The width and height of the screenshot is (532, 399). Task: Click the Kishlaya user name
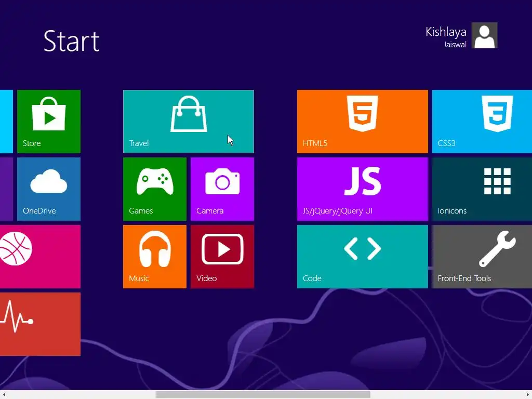[x=446, y=32]
